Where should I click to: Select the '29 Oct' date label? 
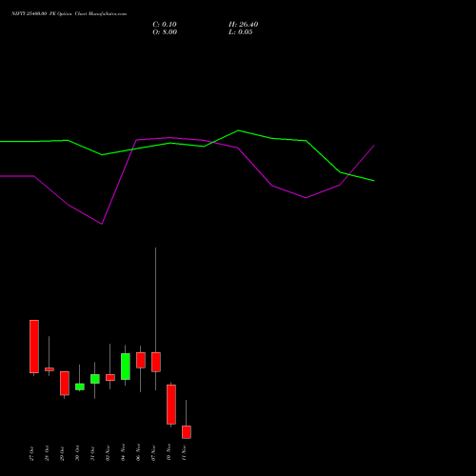[x=62, y=453]
